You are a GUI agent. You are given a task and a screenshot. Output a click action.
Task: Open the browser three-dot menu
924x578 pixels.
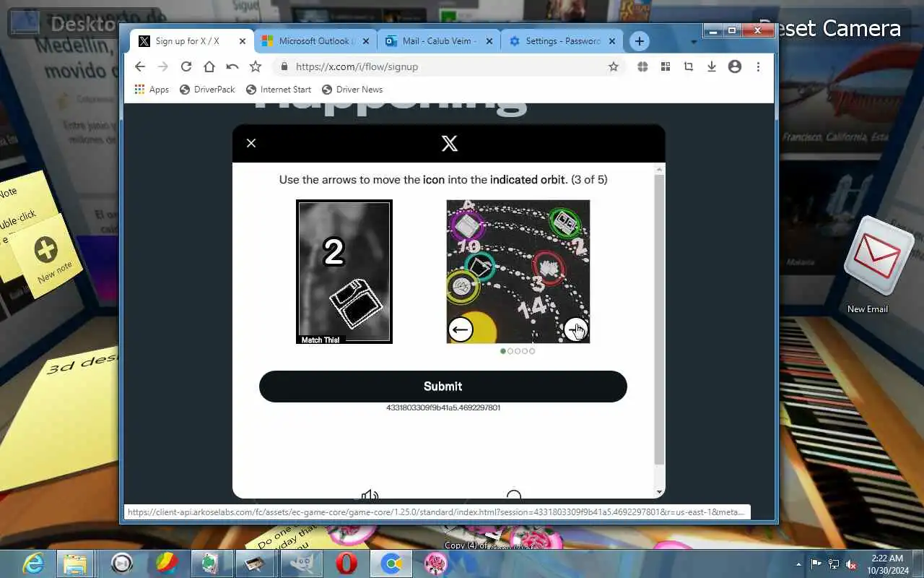[758, 66]
